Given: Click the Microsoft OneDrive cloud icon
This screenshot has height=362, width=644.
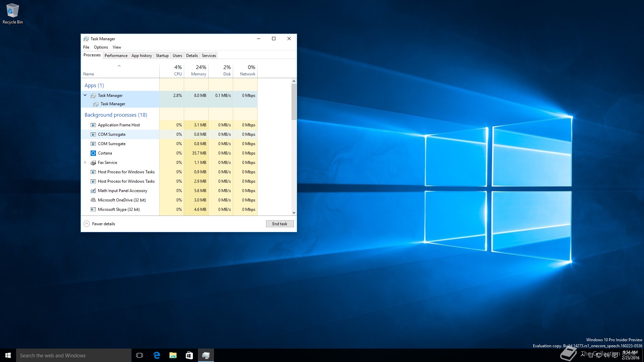Looking at the screenshot, I should point(93,200).
